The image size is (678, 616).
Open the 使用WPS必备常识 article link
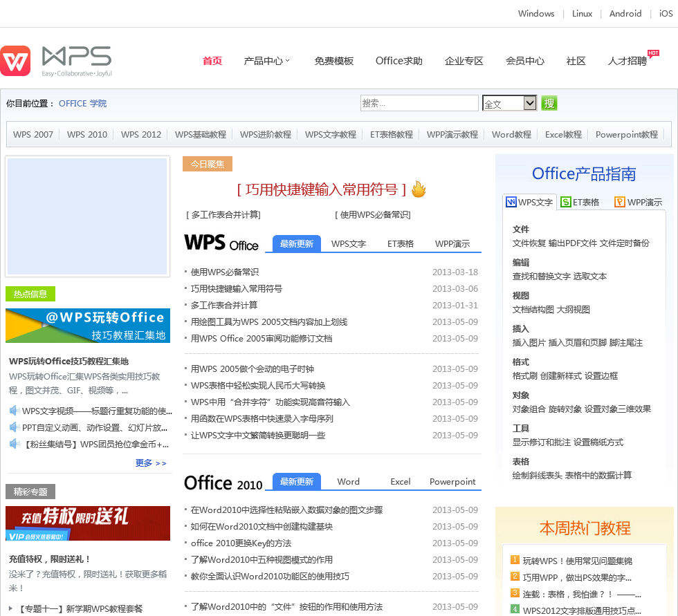click(225, 272)
